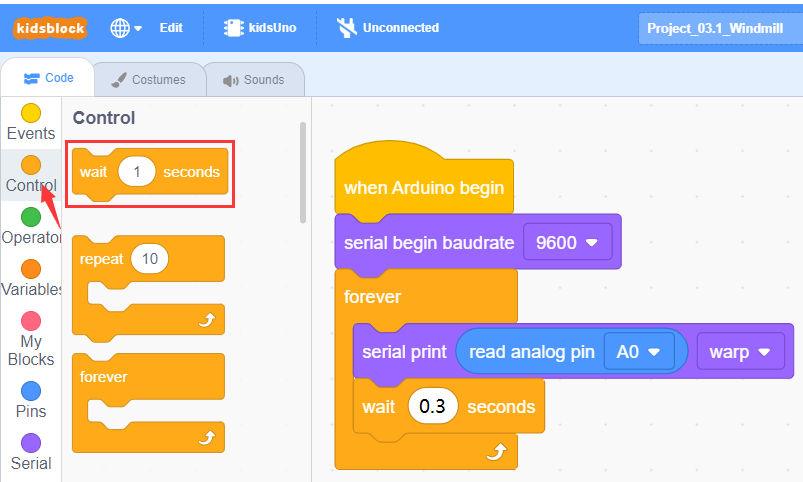Click the 0.3 wait seconds field
Screen dimensions: 803x482
coord(433,406)
